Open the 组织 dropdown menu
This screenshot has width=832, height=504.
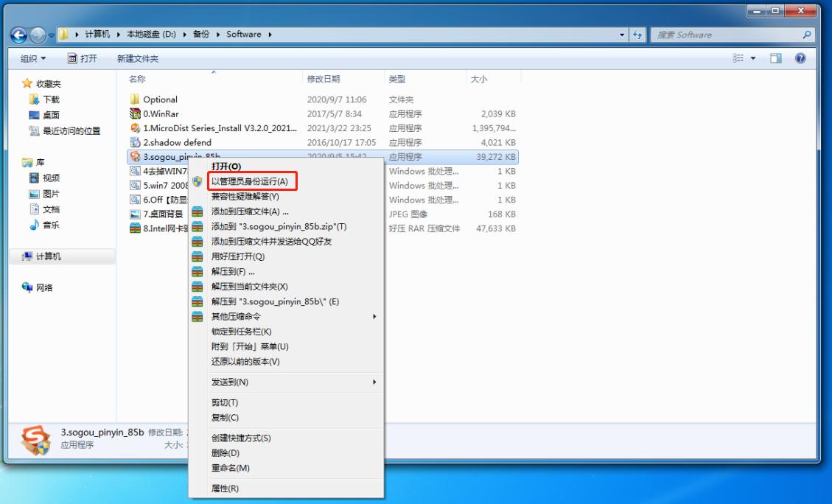[33, 58]
